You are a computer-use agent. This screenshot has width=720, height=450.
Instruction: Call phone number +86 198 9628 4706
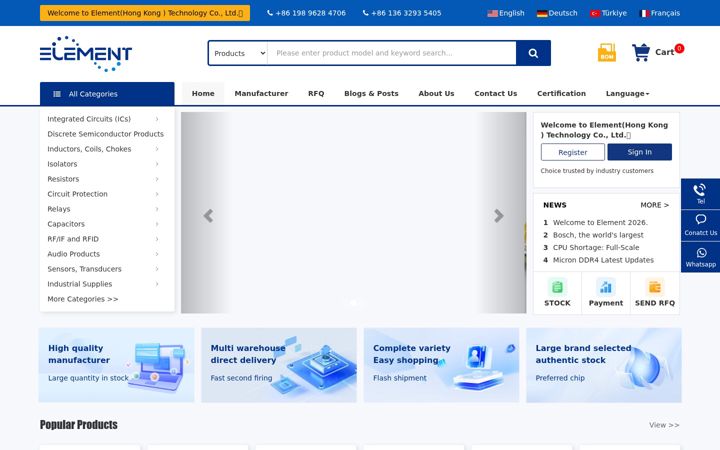[x=306, y=13]
